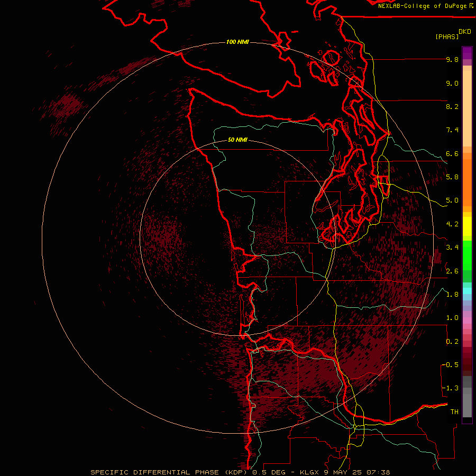Click the 1.8 scale value
This screenshot has height=476, width=476.
click(x=452, y=295)
